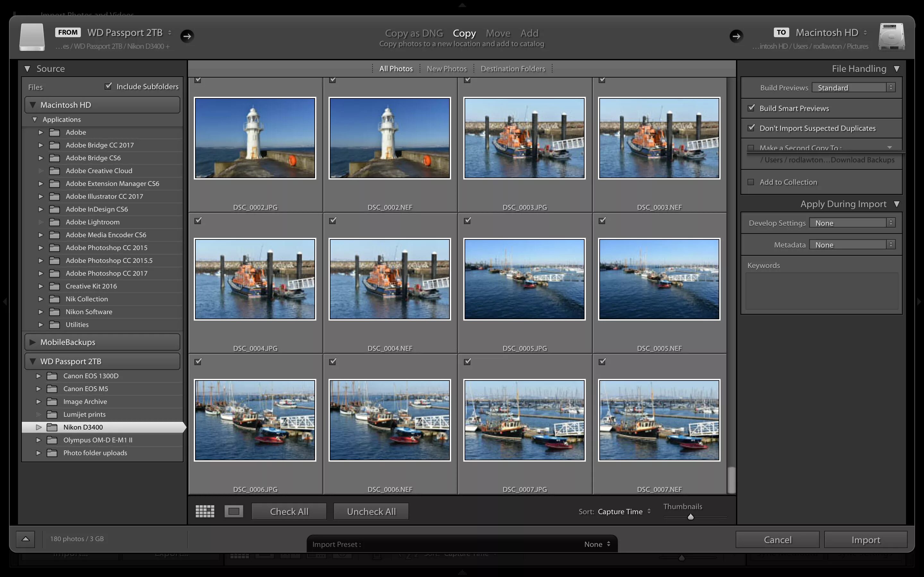The height and width of the screenshot is (577, 924).
Task: Click the Import button
Action: [865, 539]
